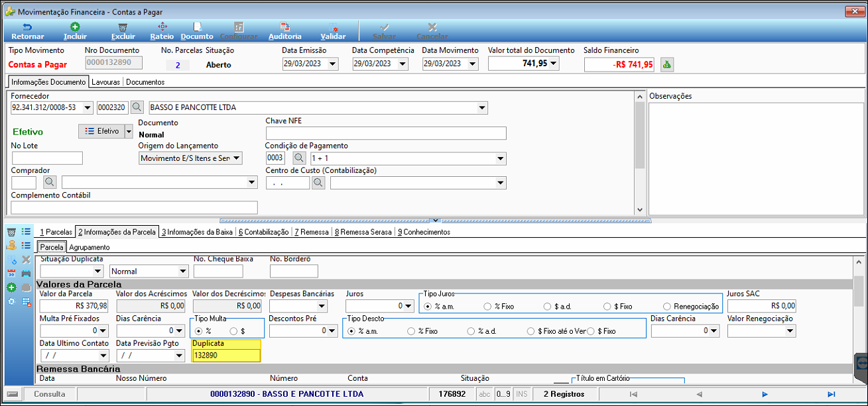Click the Efetivo button

pyautogui.click(x=101, y=131)
